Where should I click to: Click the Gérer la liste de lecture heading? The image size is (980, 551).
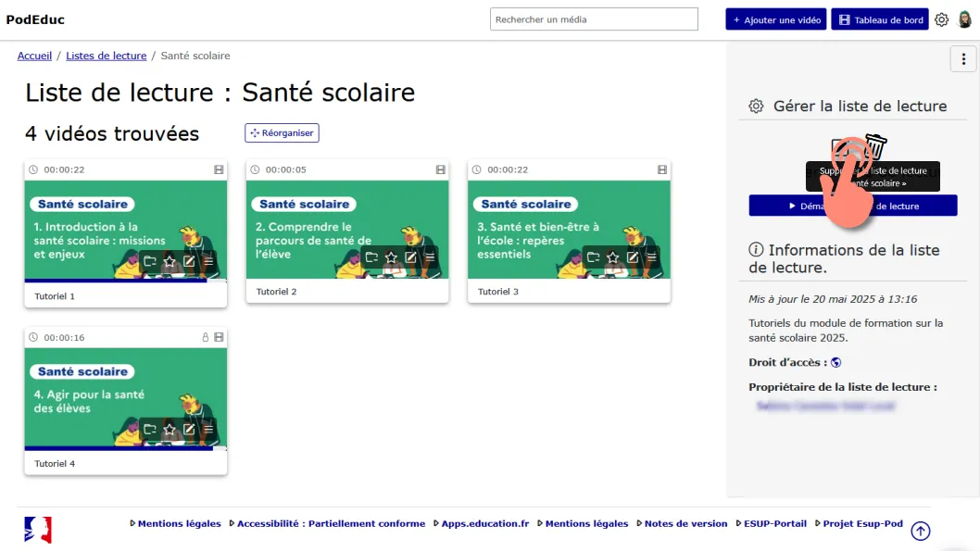(x=860, y=106)
